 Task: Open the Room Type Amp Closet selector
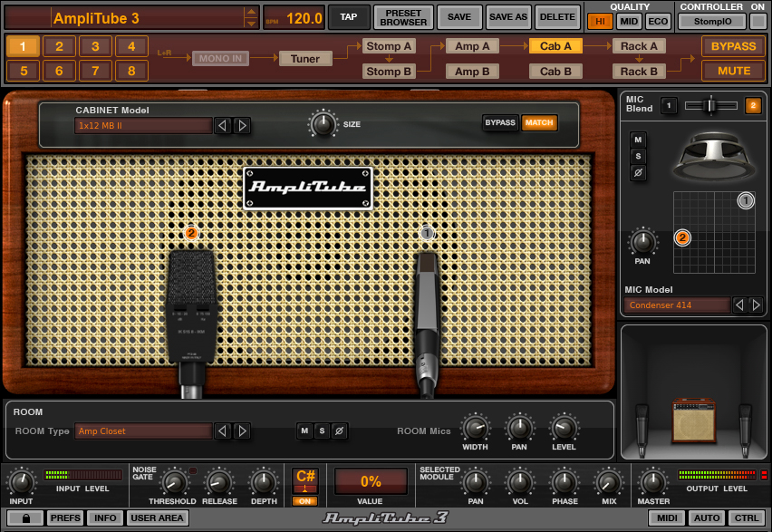pos(143,431)
